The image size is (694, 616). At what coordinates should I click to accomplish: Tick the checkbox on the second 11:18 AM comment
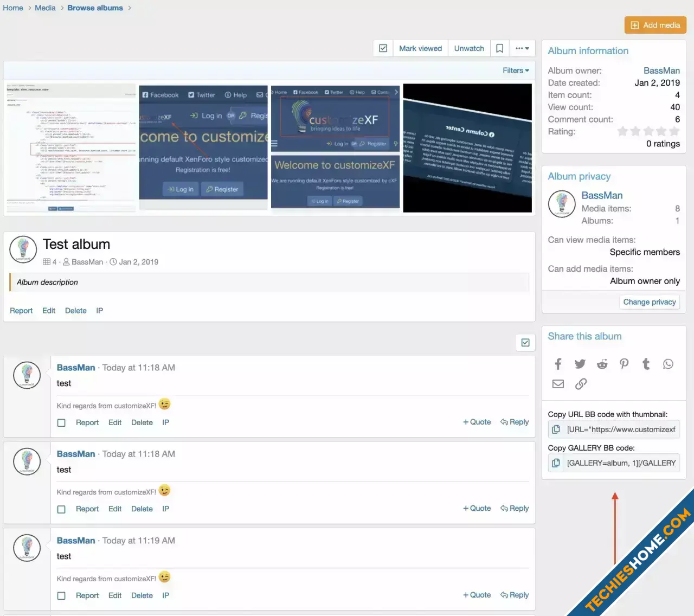[x=61, y=509]
